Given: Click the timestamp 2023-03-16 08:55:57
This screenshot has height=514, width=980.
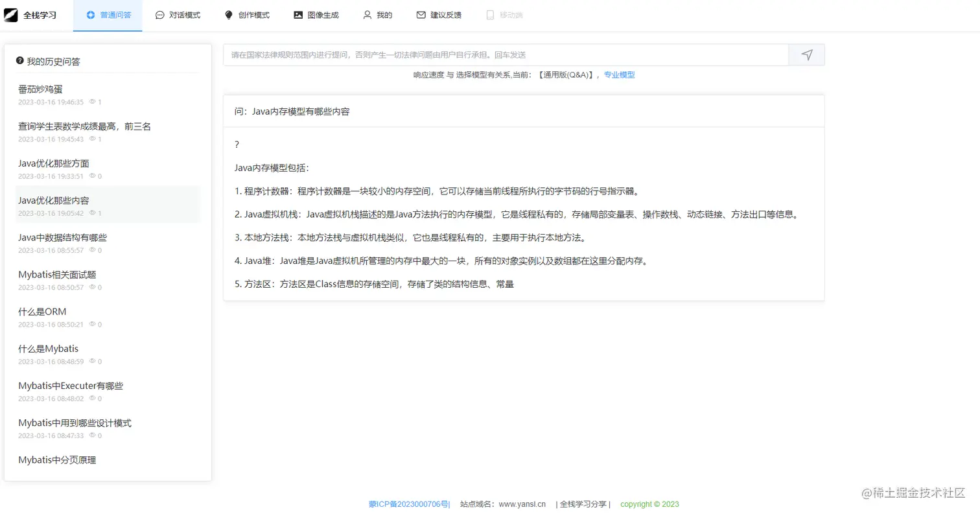Looking at the screenshot, I should (x=51, y=250).
